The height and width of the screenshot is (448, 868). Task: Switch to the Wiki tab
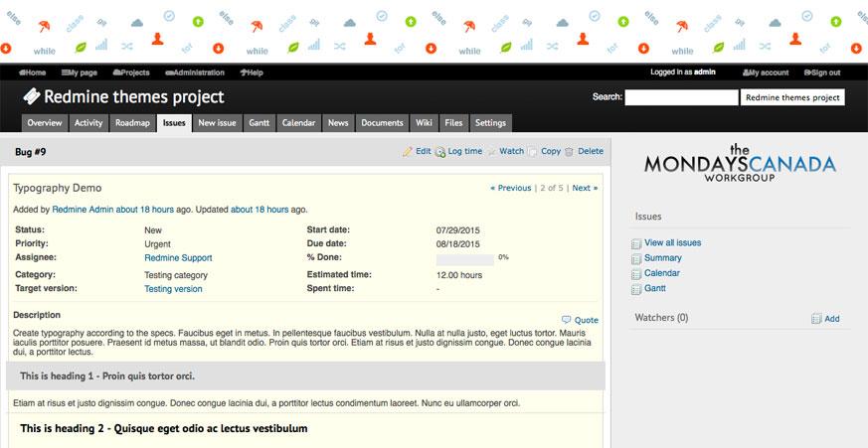pos(424,123)
